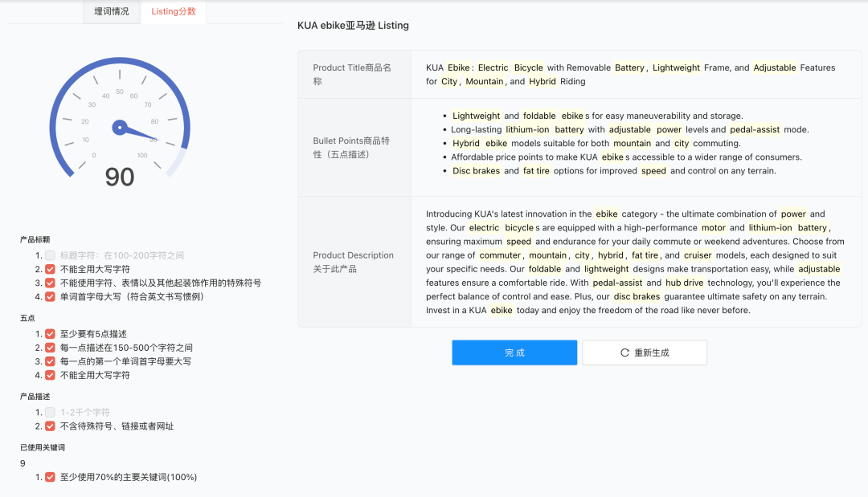Select the Listing分数 tab
868x497 pixels.
(x=173, y=11)
